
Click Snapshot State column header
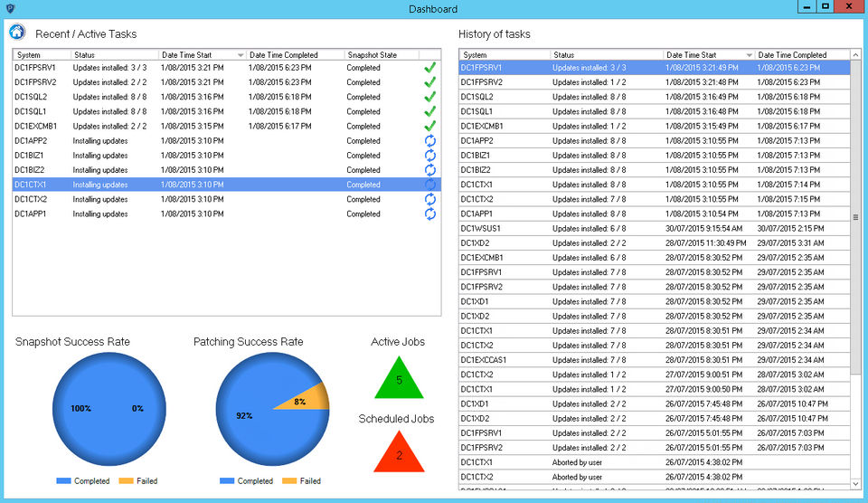382,55
